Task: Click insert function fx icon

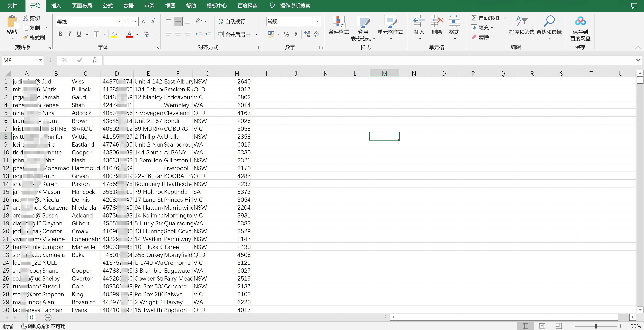Action: 95,60
